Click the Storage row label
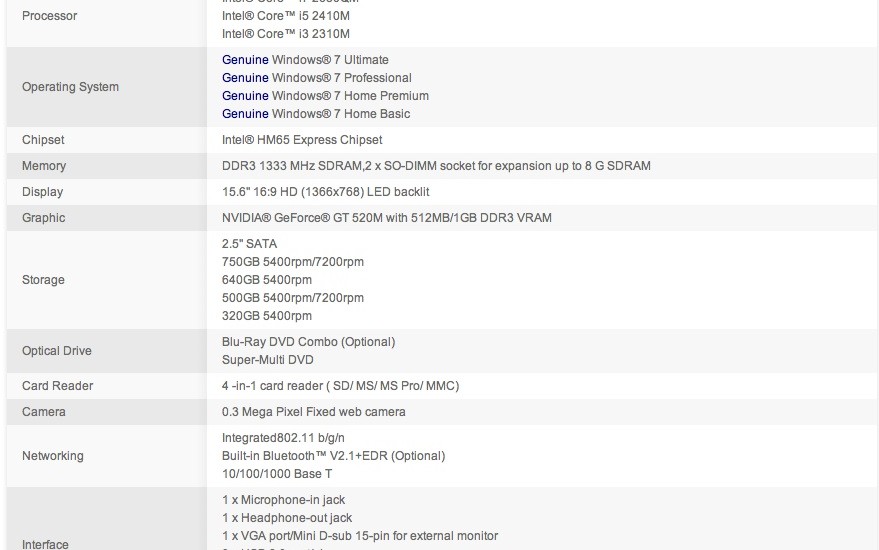The image size is (879, 550). 43,280
